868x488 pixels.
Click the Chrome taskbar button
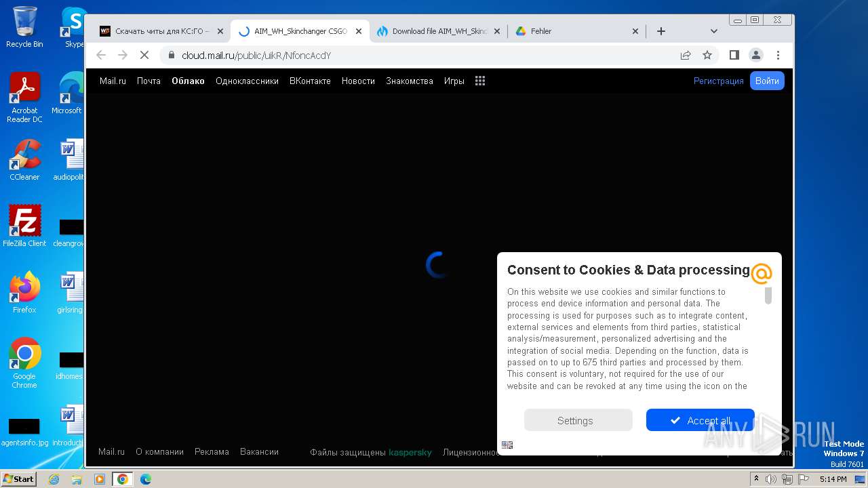point(123,479)
